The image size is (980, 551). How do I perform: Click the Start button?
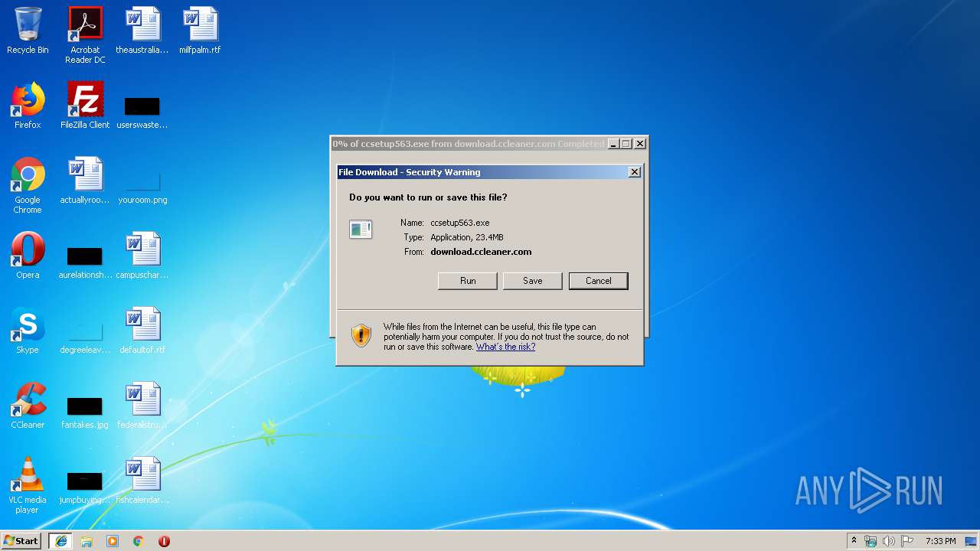pos(21,541)
